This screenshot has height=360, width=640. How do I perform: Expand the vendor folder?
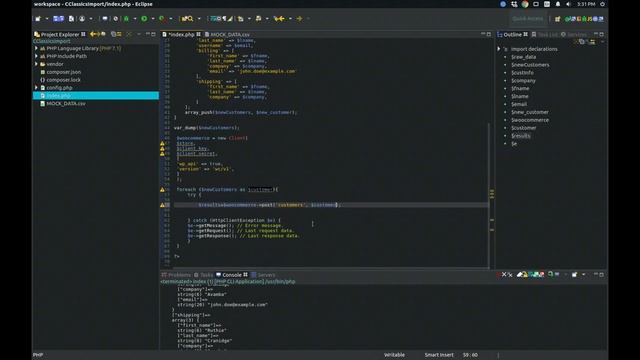pos(36,64)
